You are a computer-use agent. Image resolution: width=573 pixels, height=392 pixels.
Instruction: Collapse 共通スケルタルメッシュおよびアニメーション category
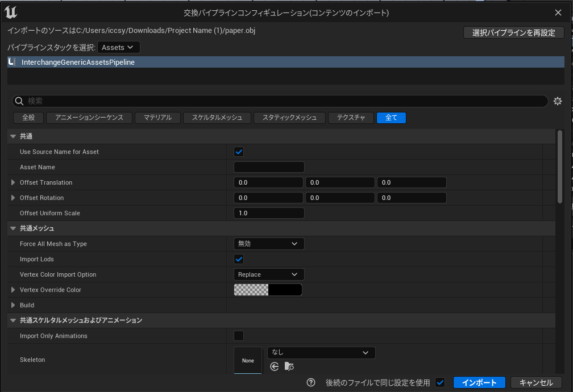pos(13,320)
